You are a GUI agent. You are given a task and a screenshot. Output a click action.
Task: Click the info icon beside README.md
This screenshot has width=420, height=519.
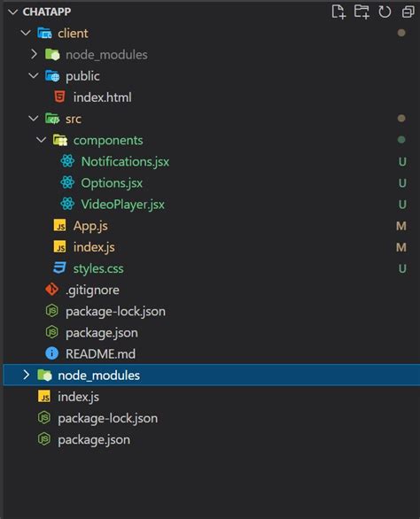click(52, 353)
